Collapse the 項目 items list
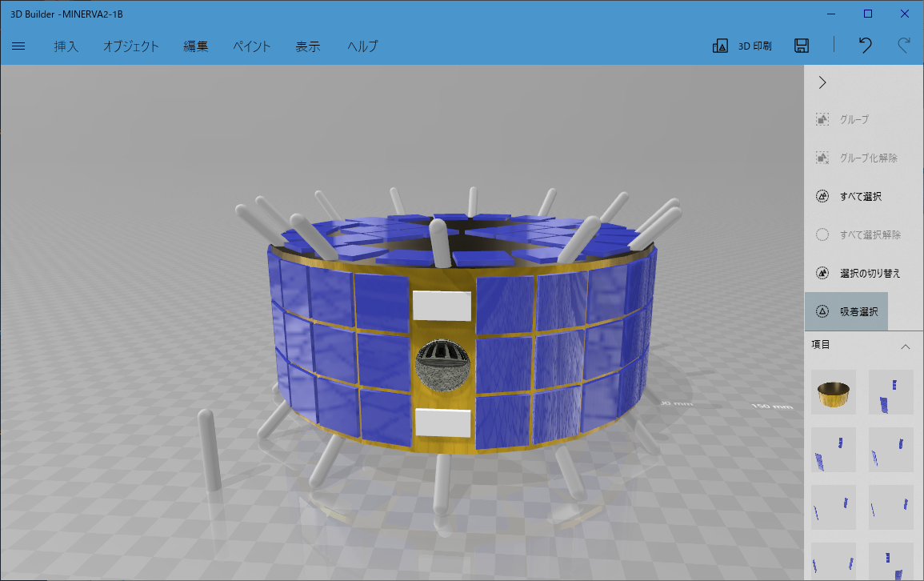 click(x=905, y=347)
